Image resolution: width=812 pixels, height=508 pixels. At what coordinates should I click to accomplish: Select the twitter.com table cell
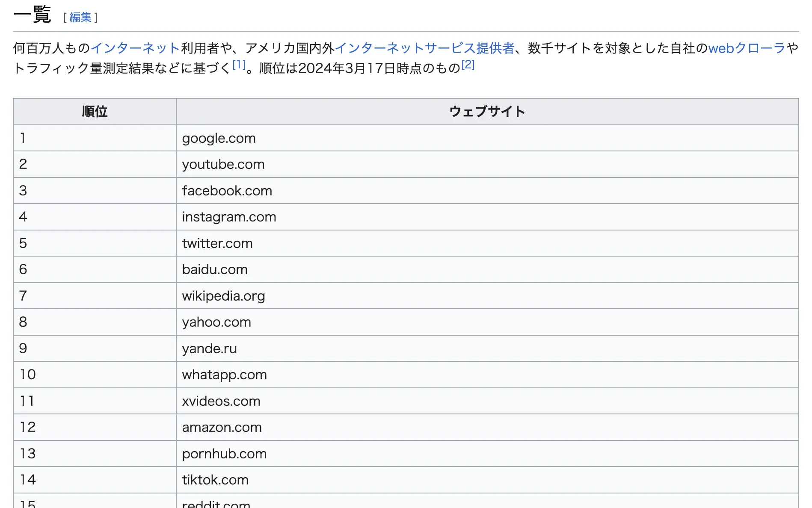pyautogui.click(x=217, y=243)
